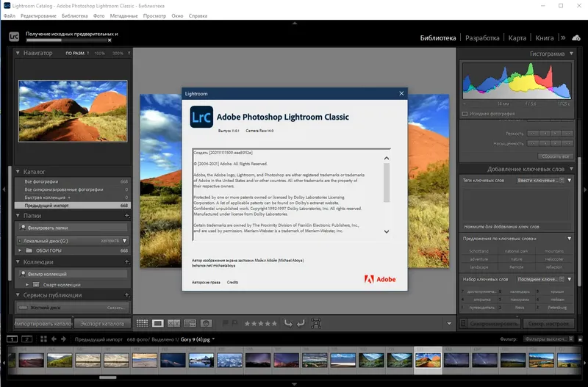Toggle filter switch at filmstrip right

(x=580, y=339)
